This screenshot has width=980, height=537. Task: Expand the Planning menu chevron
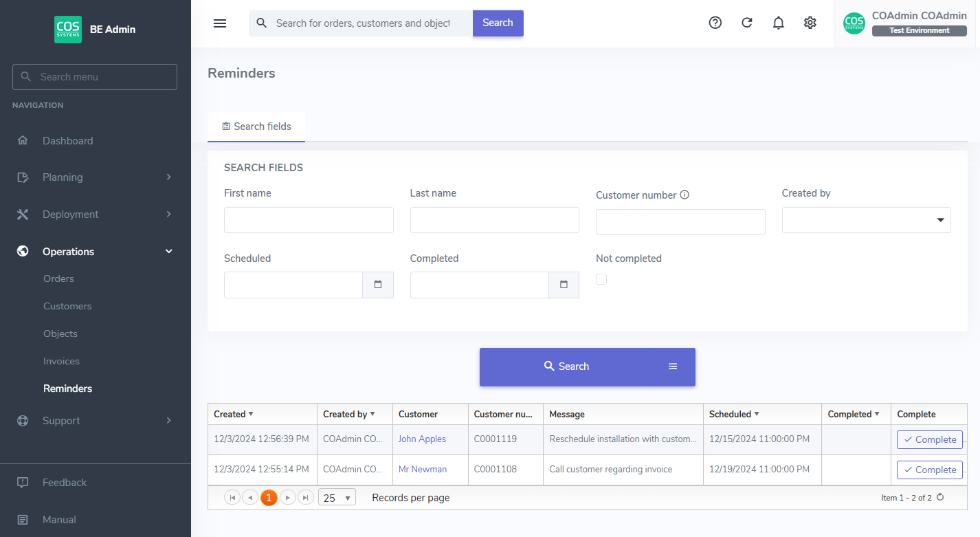click(168, 177)
